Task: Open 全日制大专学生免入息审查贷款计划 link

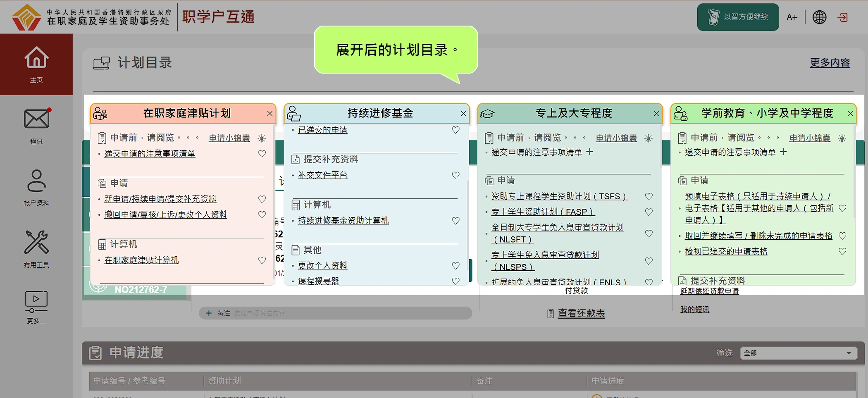Action: pyautogui.click(x=557, y=234)
